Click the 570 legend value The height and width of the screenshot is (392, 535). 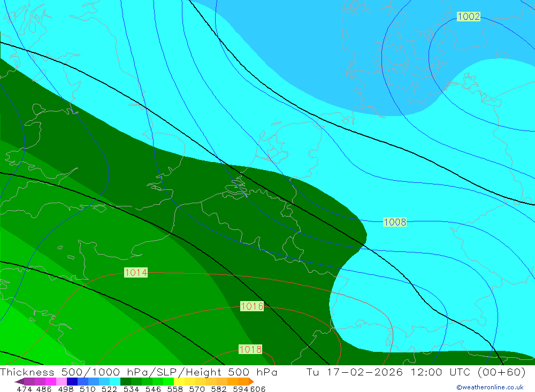(197, 389)
